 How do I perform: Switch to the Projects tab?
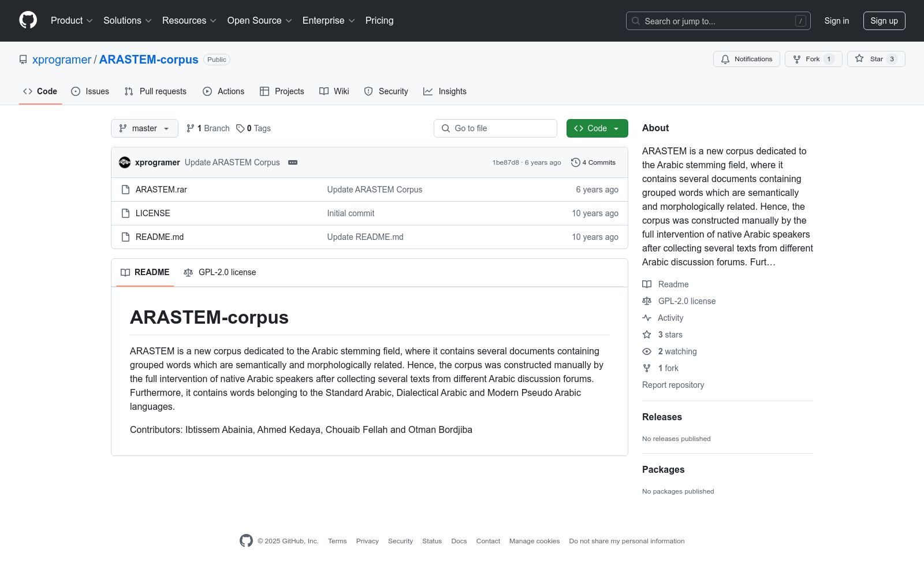[x=282, y=91]
